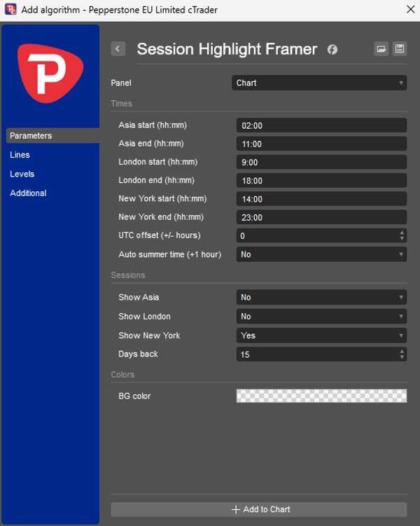The width and height of the screenshot is (420, 526).
Task: Click the Colors section heading
Action: tap(122, 375)
